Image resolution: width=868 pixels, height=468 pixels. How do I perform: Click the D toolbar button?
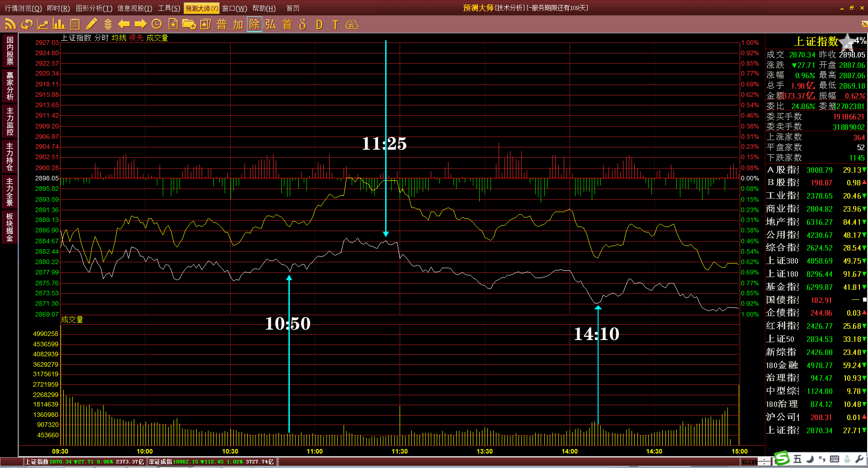[319, 24]
